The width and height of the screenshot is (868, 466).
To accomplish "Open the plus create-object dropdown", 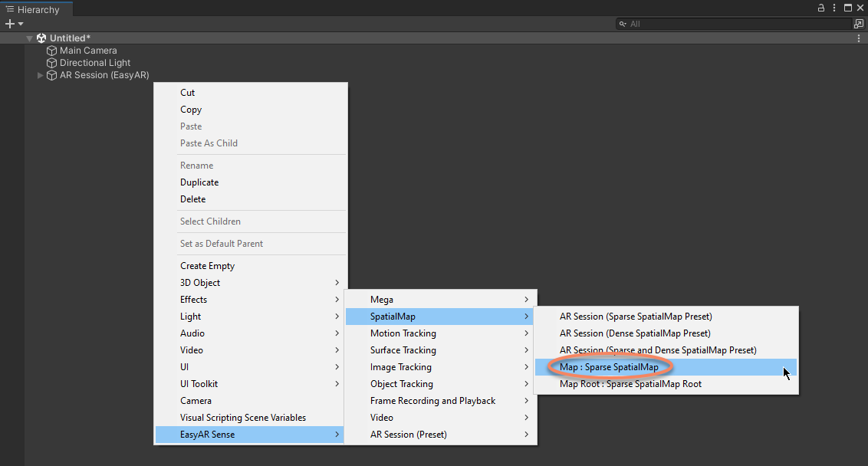I will tap(14, 25).
